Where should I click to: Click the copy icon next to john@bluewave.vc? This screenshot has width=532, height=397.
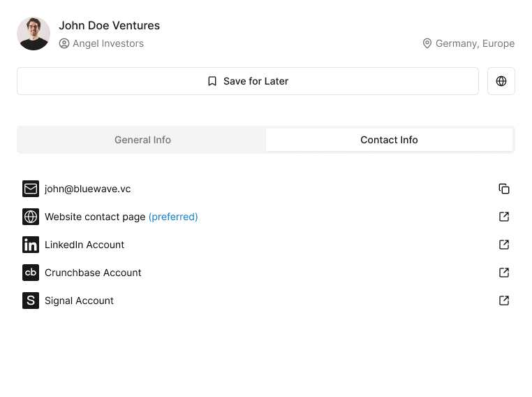504,189
